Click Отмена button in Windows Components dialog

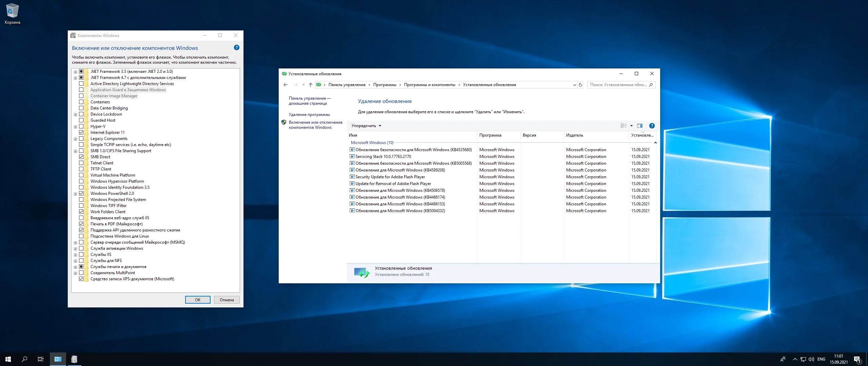click(226, 300)
